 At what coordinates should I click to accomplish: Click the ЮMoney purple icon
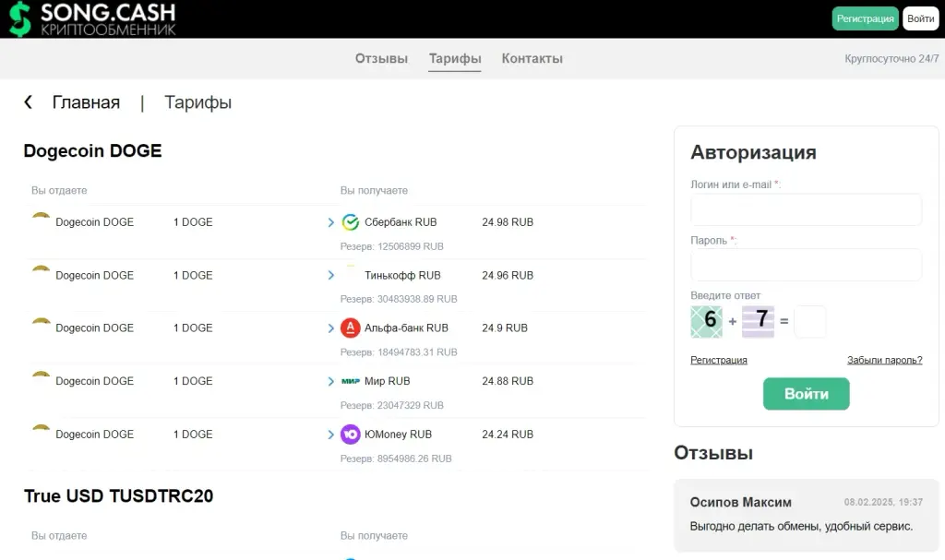click(350, 434)
